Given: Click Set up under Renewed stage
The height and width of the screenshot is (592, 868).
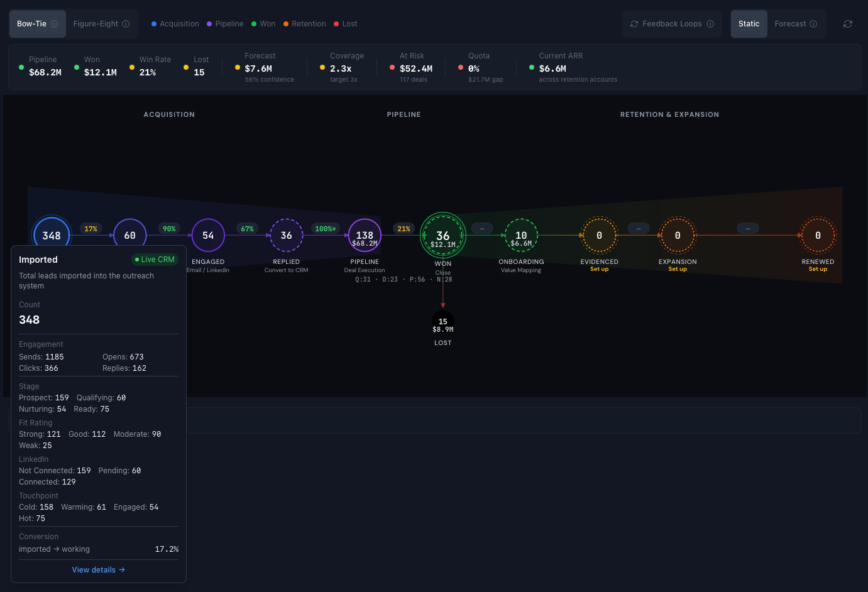Looking at the screenshot, I should coord(818,269).
